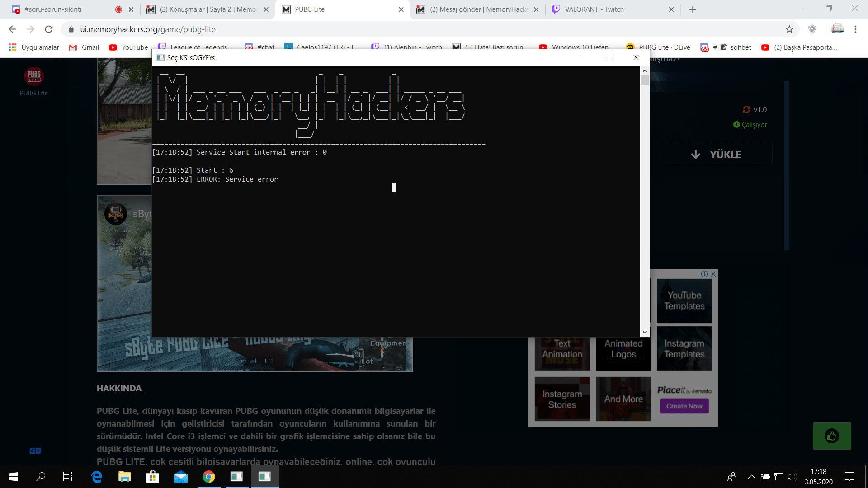Open Chrome's three-dot menu
This screenshot has width=868, height=488.
855,29
